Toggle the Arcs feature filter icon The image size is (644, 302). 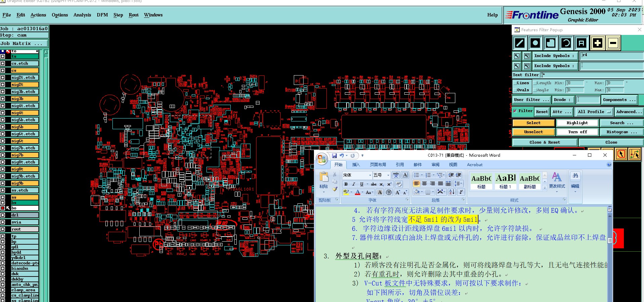coord(566,43)
